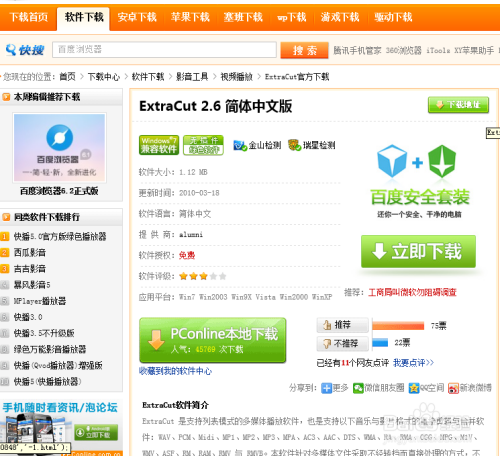The height and width of the screenshot is (456, 500).
Task: Open the 安卓下载 tab
Action: [137, 17]
